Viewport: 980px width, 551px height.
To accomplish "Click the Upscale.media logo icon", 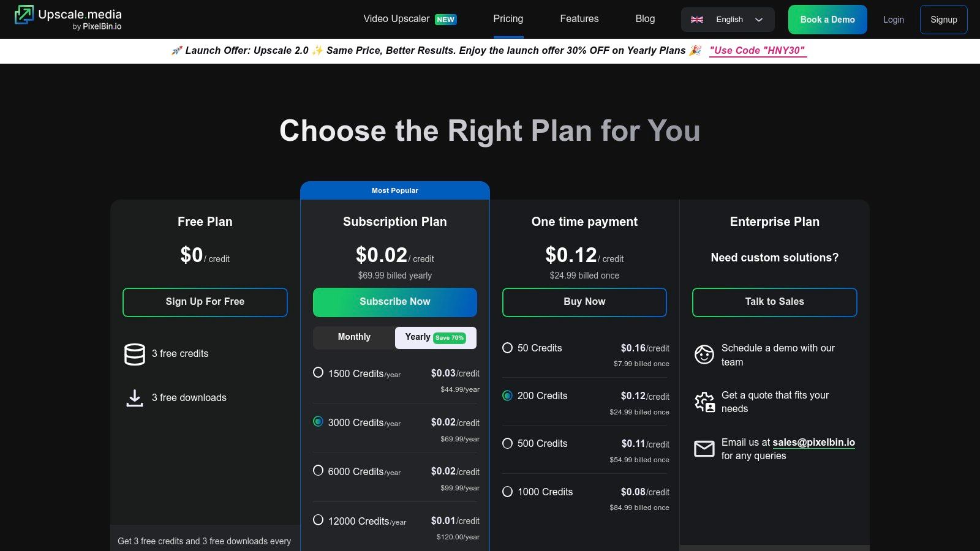I will pos(24,15).
